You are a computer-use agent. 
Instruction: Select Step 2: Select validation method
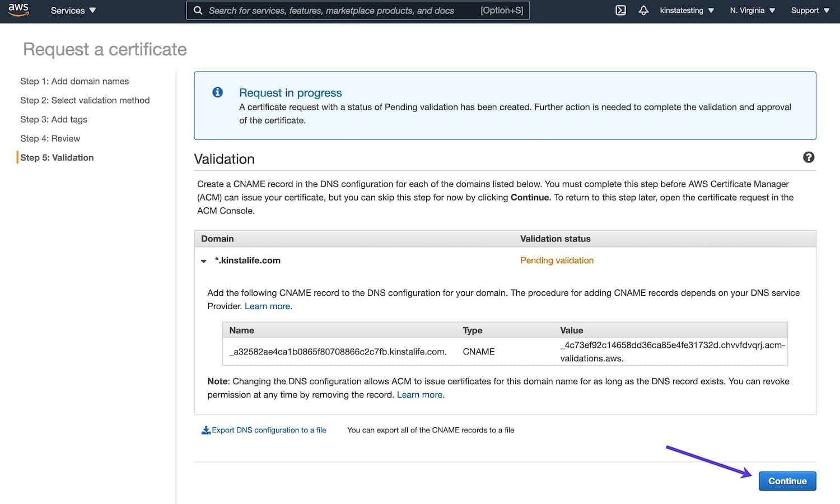(x=85, y=100)
